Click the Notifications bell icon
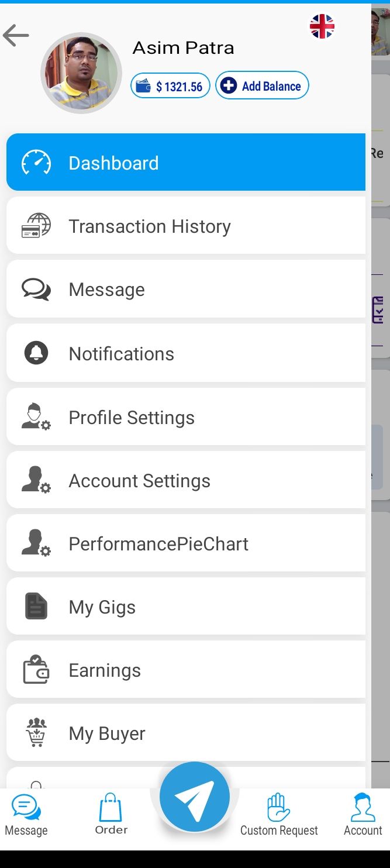The height and width of the screenshot is (868, 390). [x=36, y=353]
